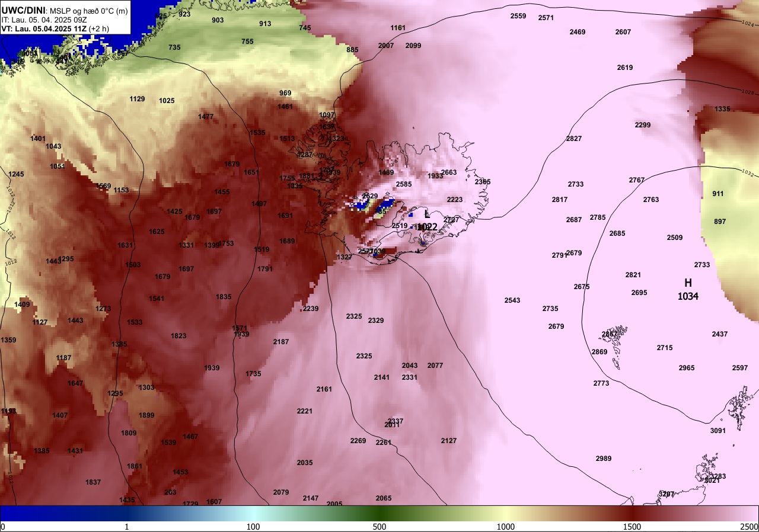
Task: Click the height value 2329
Action: tap(376, 321)
